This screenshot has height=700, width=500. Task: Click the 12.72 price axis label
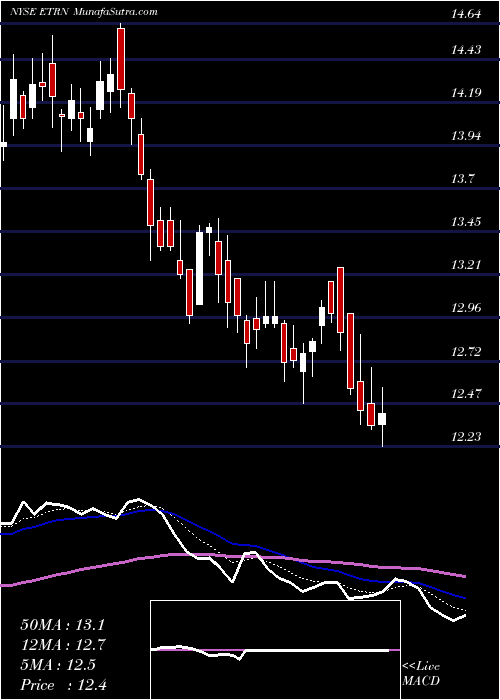point(467,351)
